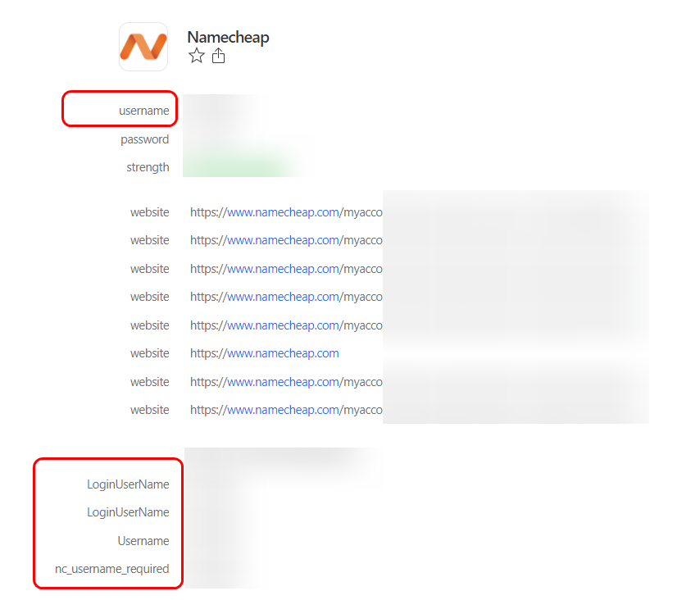Screen dimensions: 700x600
Task: Click the second LoginUserName label
Action: click(x=128, y=512)
